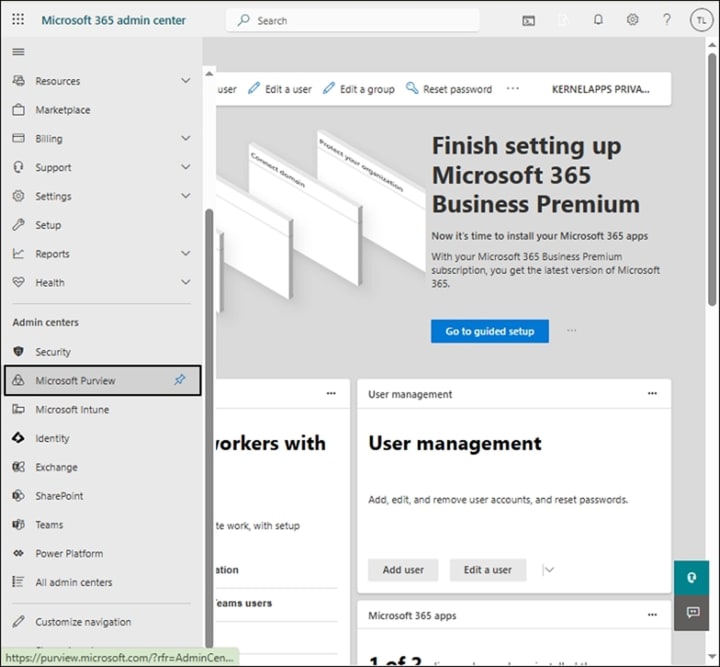Image resolution: width=720 pixels, height=667 pixels.
Task: Open more options on User management card
Action: point(652,393)
